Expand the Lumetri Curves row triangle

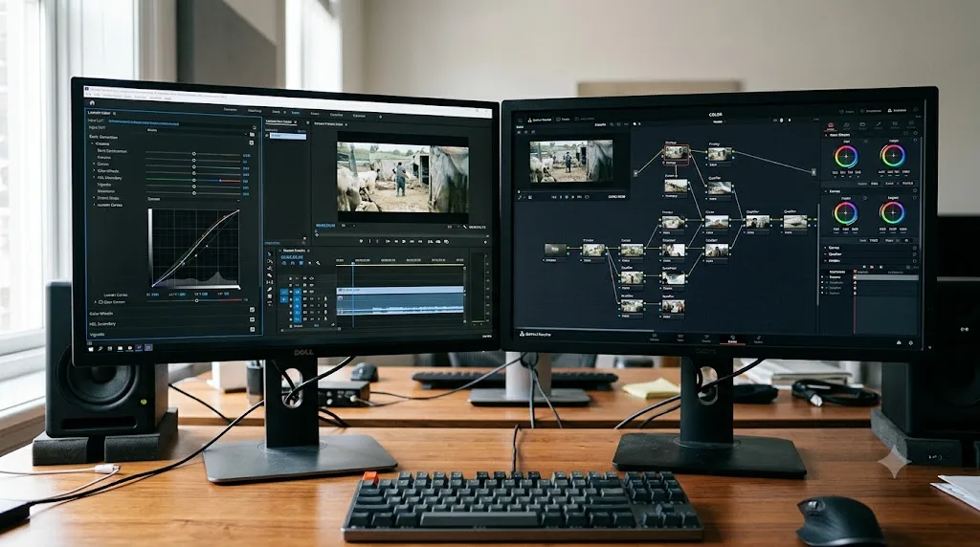[x=94, y=205]
